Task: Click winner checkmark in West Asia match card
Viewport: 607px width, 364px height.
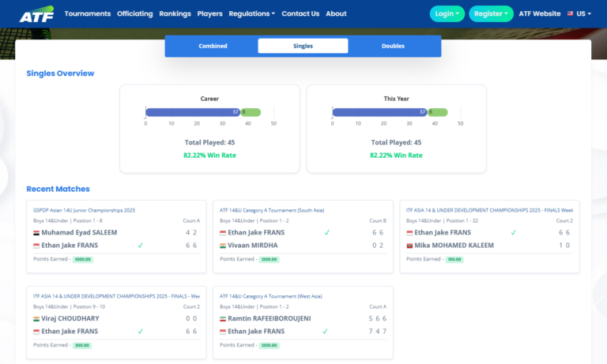Action: [x=325, y=331]
